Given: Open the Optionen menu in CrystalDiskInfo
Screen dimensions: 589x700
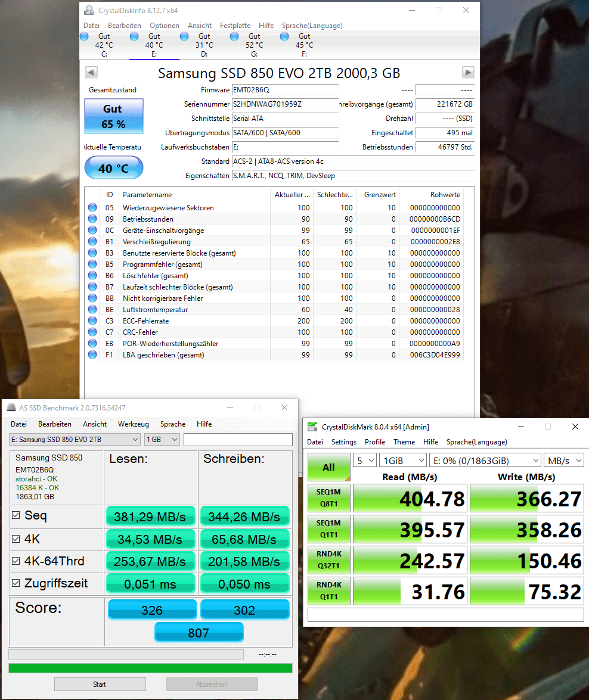Looking at the screenshot, I should [x=165, y=26].
